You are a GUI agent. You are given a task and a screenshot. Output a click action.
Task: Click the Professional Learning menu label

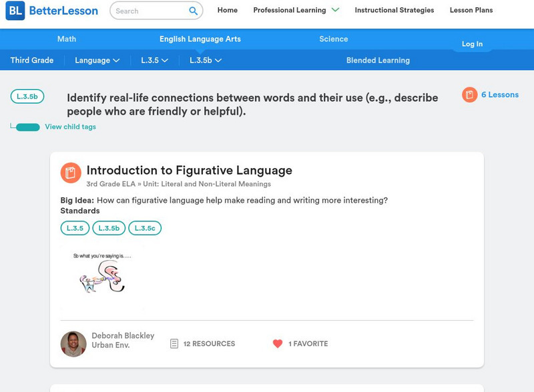pyautogui.click(x=290, y=10)
